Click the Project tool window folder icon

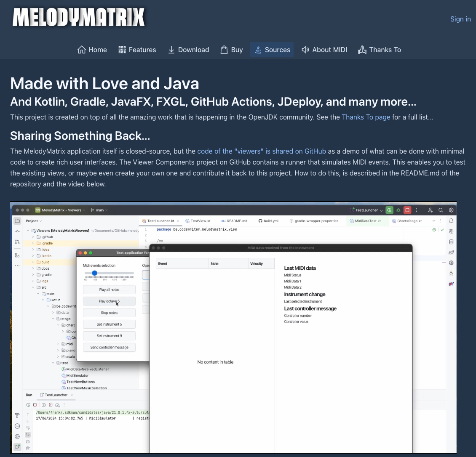click(17, 221)
